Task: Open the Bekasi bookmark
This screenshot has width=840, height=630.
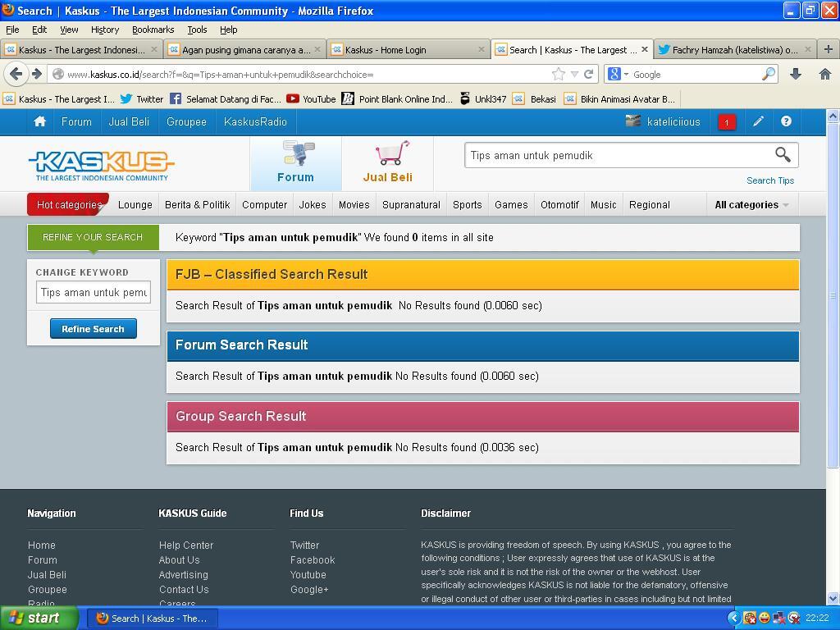Action: pyautogui.click(x=534, y=99)
